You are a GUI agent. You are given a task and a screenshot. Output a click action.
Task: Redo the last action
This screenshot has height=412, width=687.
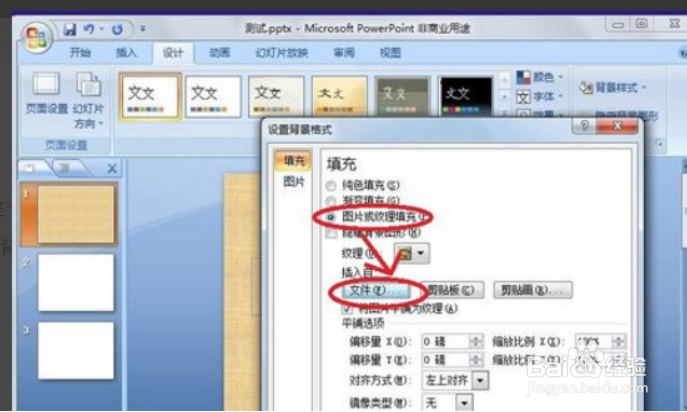pyautogui.click(x=117, y=29)
